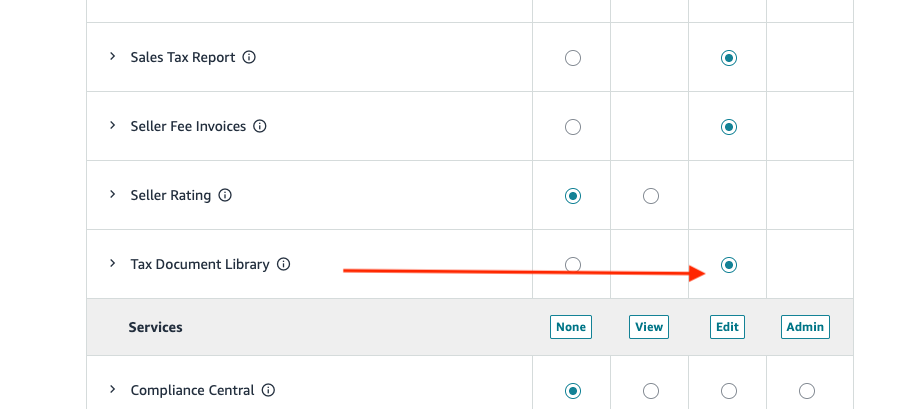
Task: Click the Services Admin button
Action: click(806, 327)
